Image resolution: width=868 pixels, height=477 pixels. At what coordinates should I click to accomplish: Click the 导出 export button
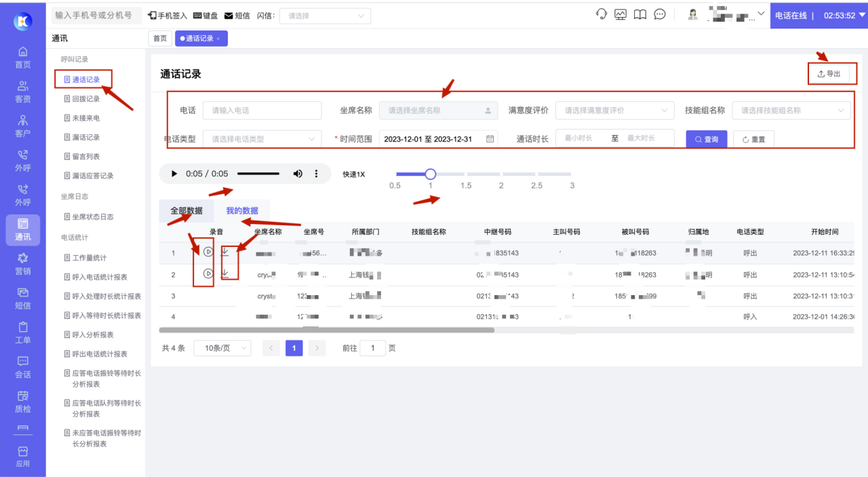(x=829, y=73)
